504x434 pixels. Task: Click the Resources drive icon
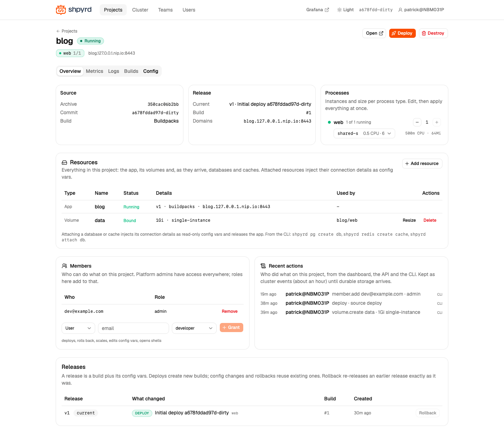click(x=64, y=163)
